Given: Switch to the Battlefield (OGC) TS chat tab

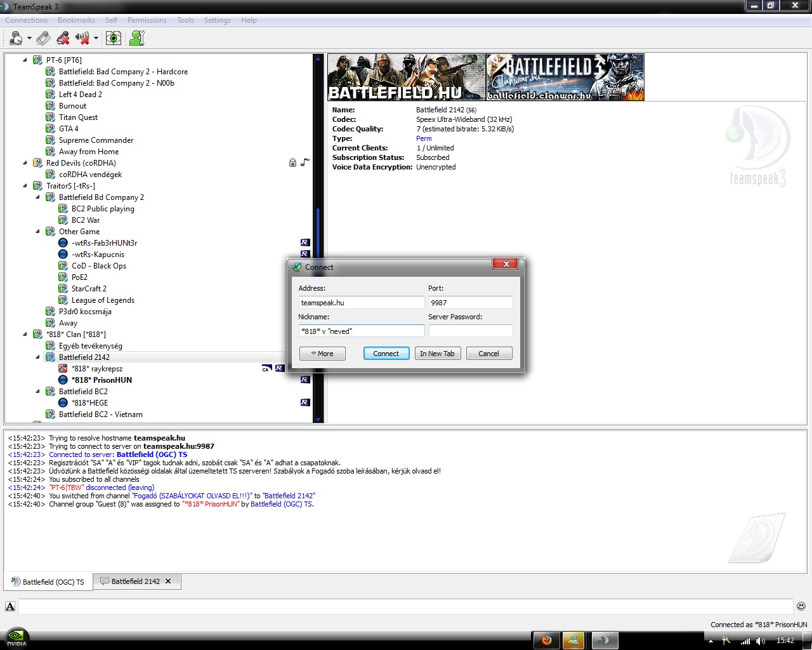Looking at the screenshot, I should pyautogui.click(x=48, y=581).
